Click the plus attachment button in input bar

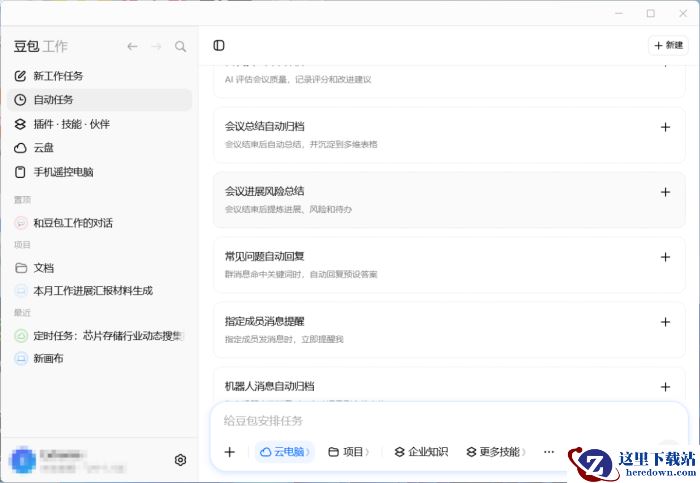(x=230, y=452)
